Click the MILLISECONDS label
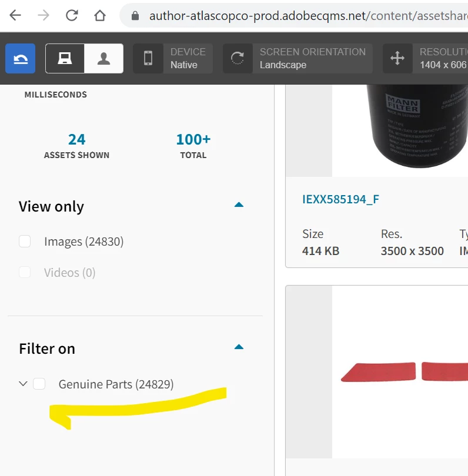 tap(56, 95)
